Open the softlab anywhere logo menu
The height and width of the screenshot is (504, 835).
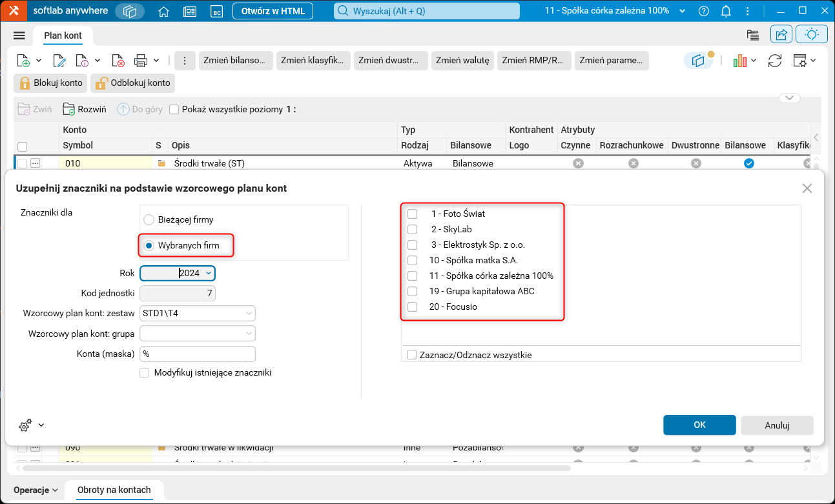point(13,11)
